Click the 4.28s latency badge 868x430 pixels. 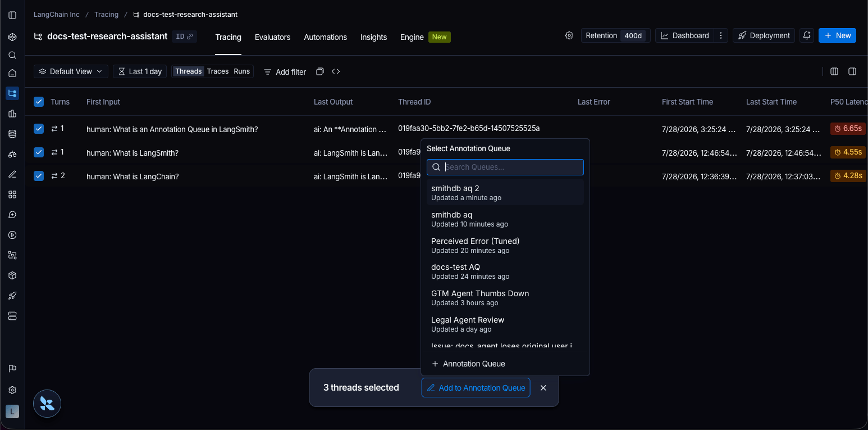point(848,176)
